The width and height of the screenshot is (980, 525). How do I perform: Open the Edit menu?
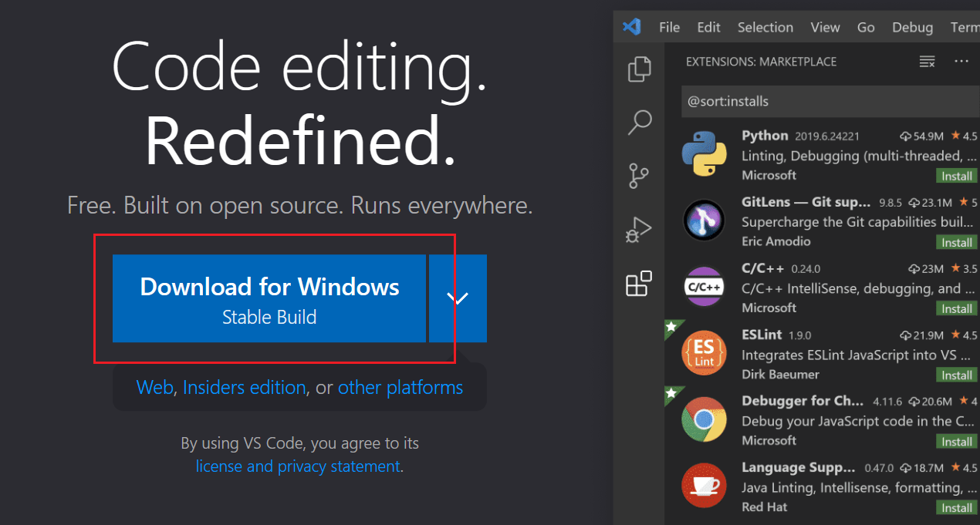(x=708, y=27)
